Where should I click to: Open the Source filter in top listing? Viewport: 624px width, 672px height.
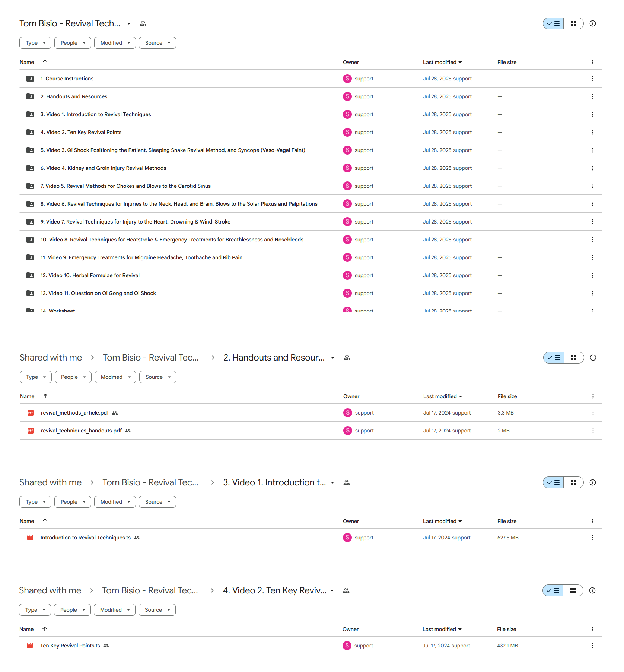click(157, 43)
